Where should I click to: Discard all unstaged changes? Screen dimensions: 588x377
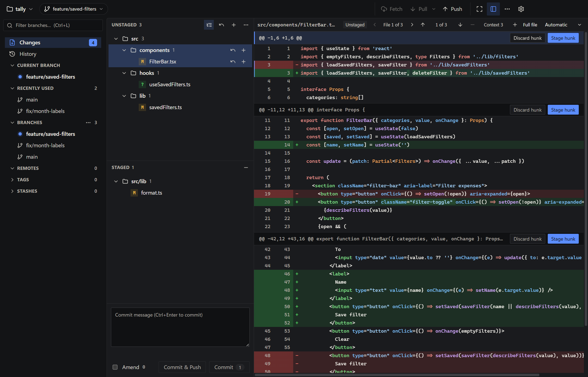(221, 25)
